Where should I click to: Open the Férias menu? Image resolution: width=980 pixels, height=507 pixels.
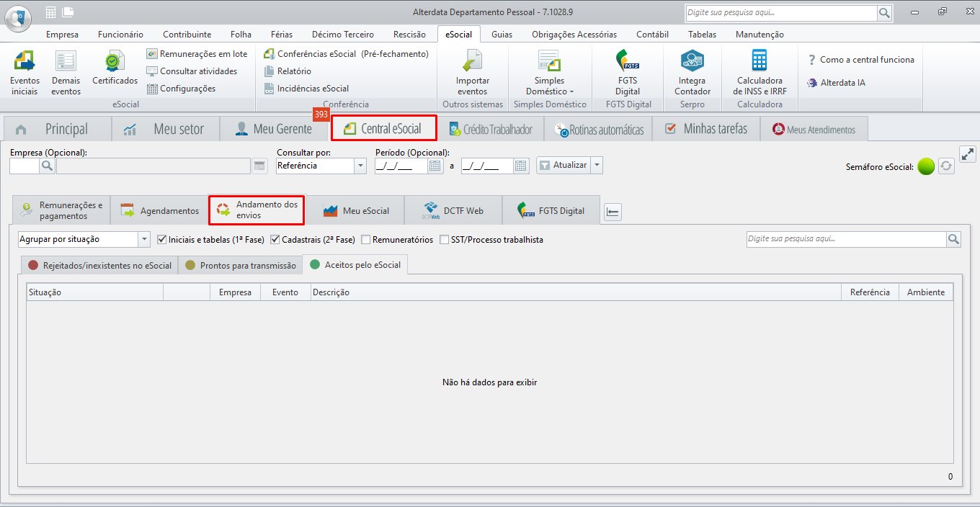click(282, 34)
